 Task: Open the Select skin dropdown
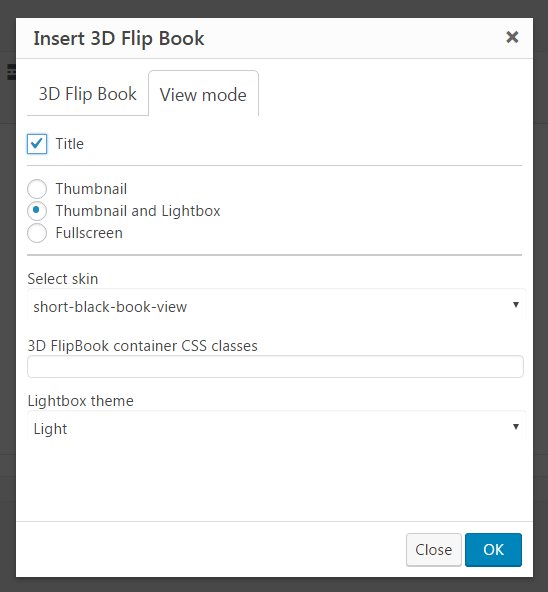[x=276, y=306]
